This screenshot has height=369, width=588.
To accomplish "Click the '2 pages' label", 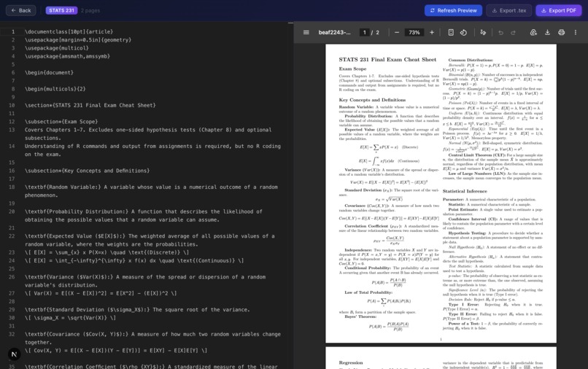I will (x=90, y=10).
